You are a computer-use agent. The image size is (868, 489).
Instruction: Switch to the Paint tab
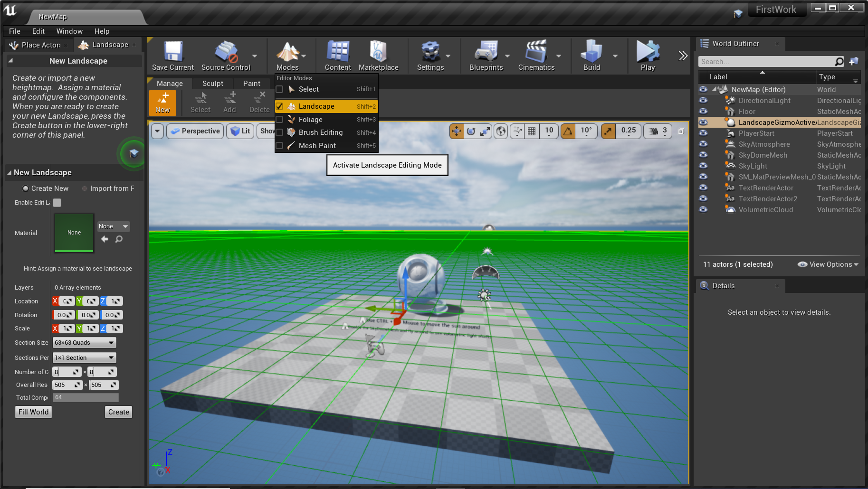[251, 83]
